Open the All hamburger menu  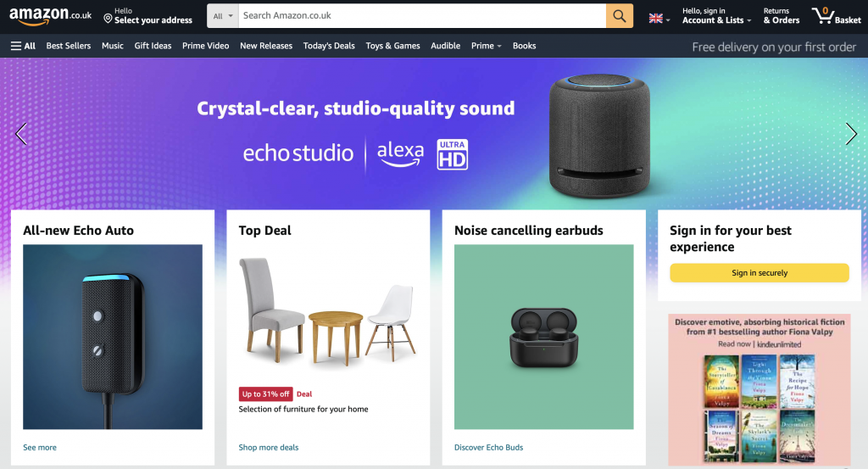[x=23, y=46]
